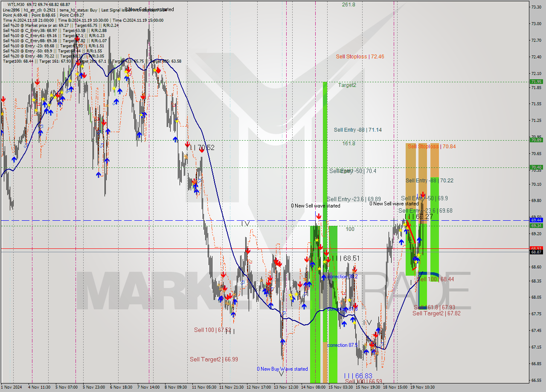Click the '14 Nov 08:00' time axis label
The width and height of the screenshot is (546, 392).
[x=313, y=387]
